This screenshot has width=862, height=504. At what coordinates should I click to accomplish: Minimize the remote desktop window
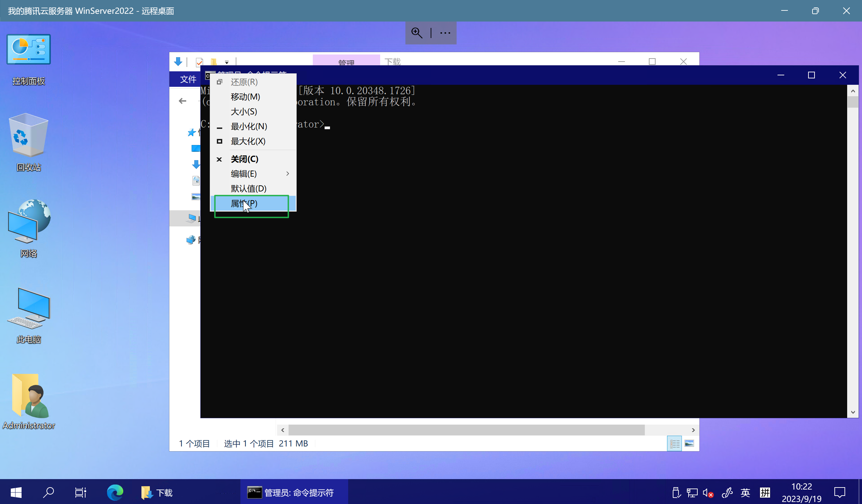coord(785,11)
